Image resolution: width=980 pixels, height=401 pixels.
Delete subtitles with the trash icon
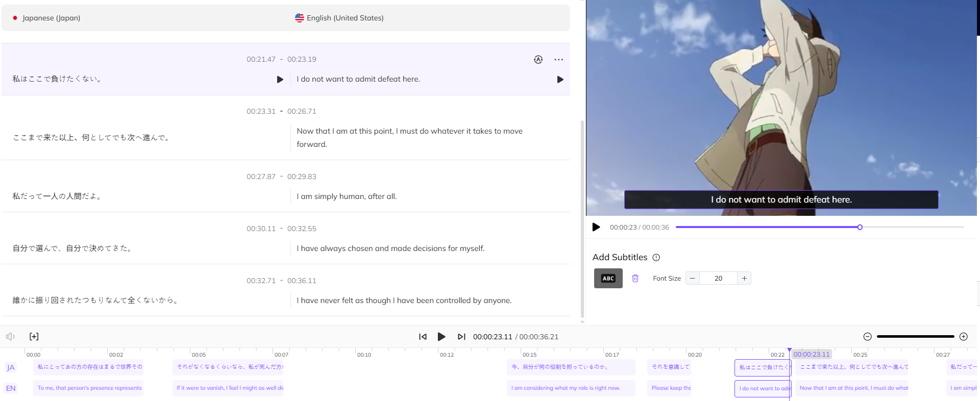coord(635,278)
